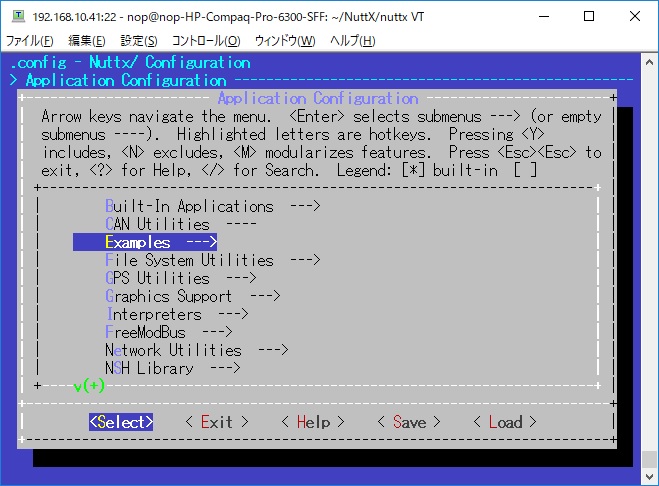Click the < Save > button
The image size is (659, 486).
[409, 422]
